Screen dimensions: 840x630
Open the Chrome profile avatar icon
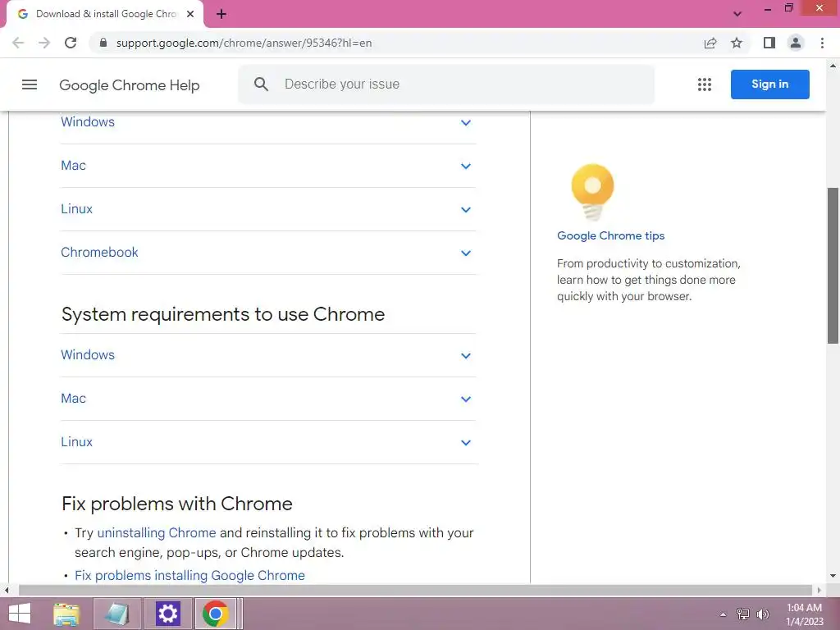pyautogui.click(x=796, y=43)
